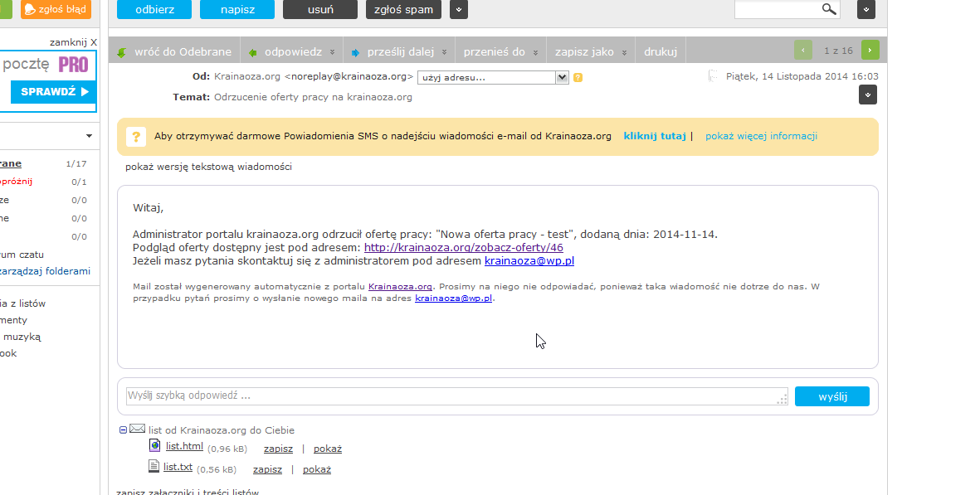Click the previous message arrow
The image size is (980, 495).
pos(803,51)
